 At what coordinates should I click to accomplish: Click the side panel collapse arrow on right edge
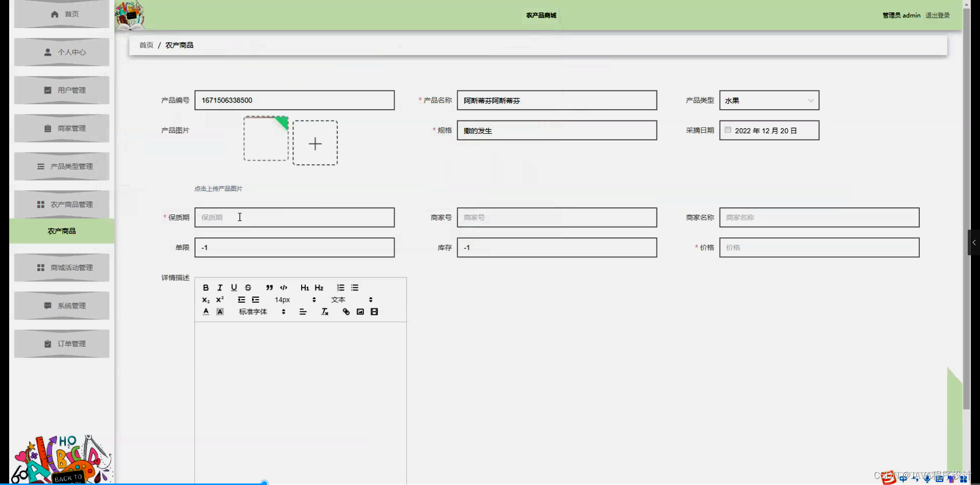(974, 243)
